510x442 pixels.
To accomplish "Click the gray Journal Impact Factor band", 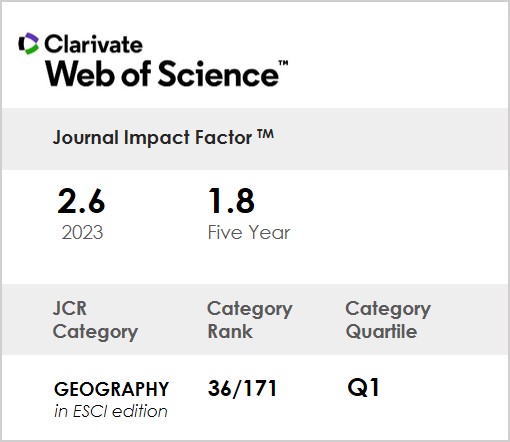I will (x=255, y=139).
